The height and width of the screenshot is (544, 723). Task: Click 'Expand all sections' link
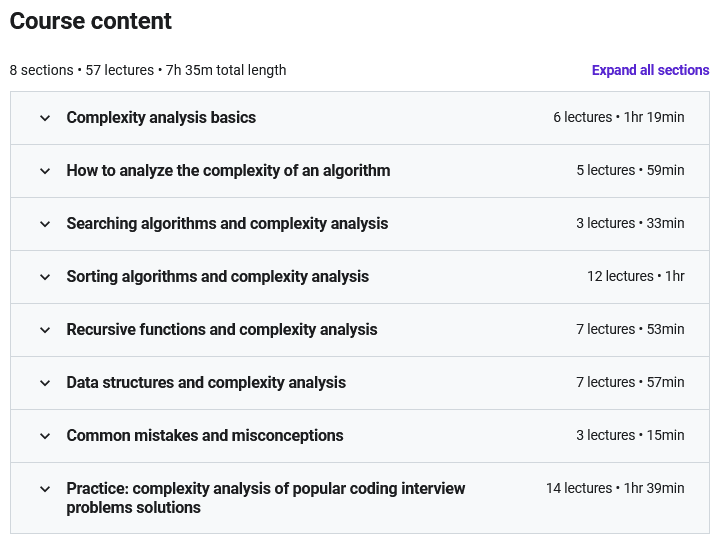(x=650, y=70)
